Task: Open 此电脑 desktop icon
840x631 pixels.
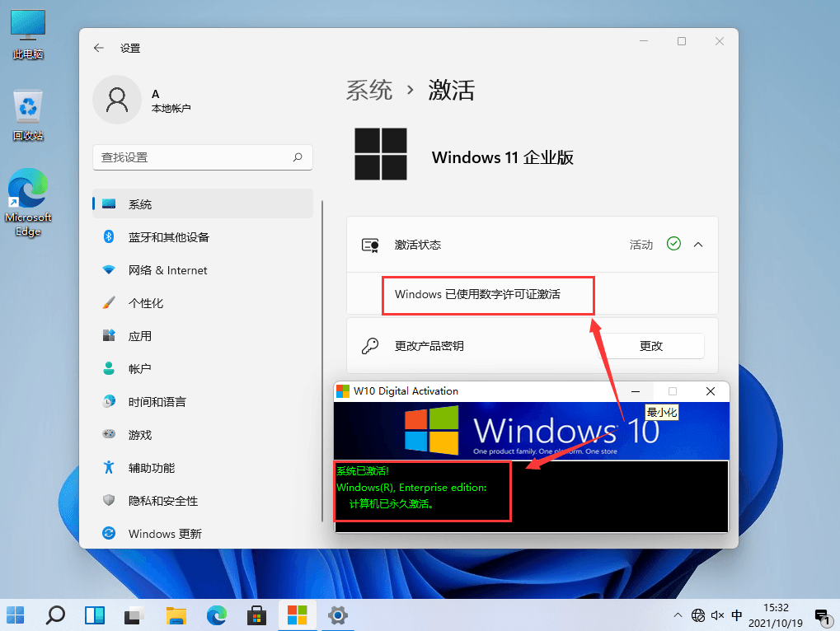Action: pos(28,35)
